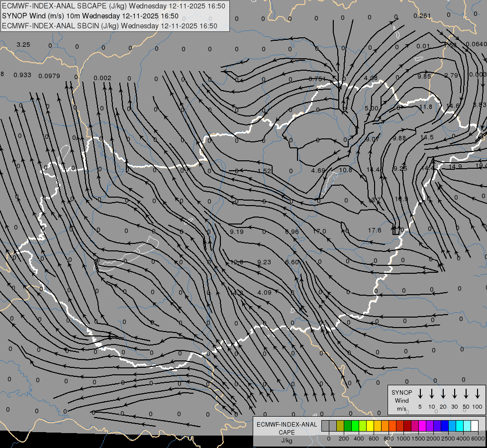Click the J/kg unit label in legend

[287, 441]
